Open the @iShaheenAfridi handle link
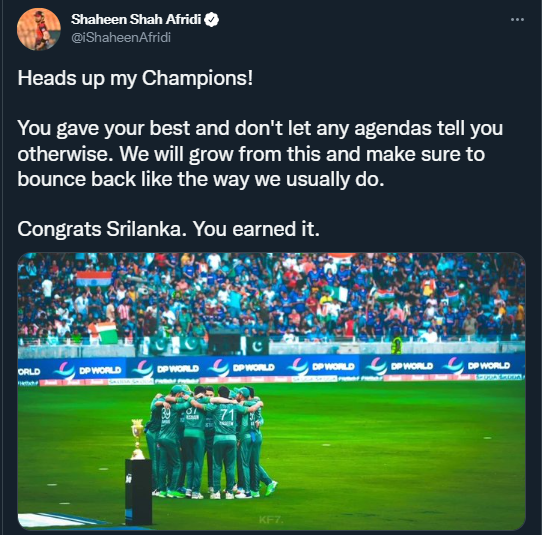 (x=121, y=37)
